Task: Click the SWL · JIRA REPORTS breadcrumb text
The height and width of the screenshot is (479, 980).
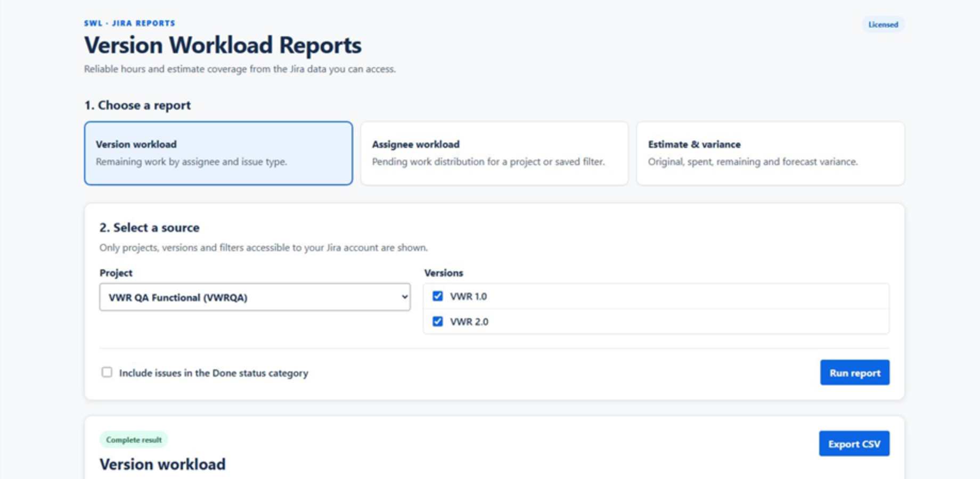Action: (x=129, y=23)
